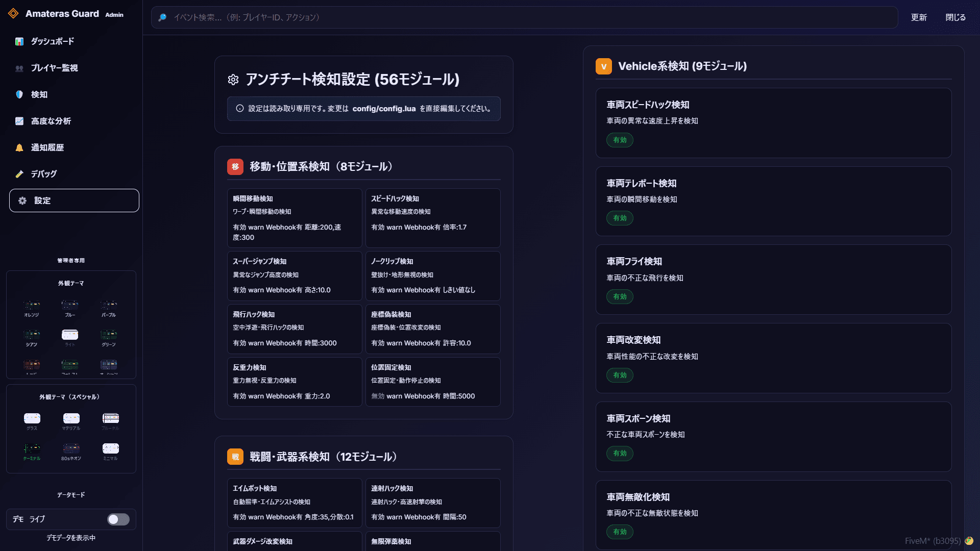Screen dimensions: 980x551
Task: Click the 座標偽装検知 module card
Action: coord(433,329)
